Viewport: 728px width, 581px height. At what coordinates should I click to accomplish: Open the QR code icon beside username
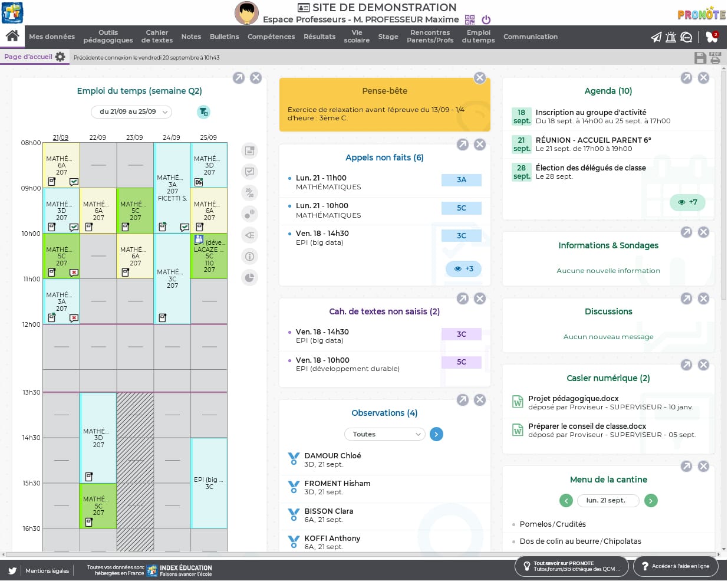[470, 20]
